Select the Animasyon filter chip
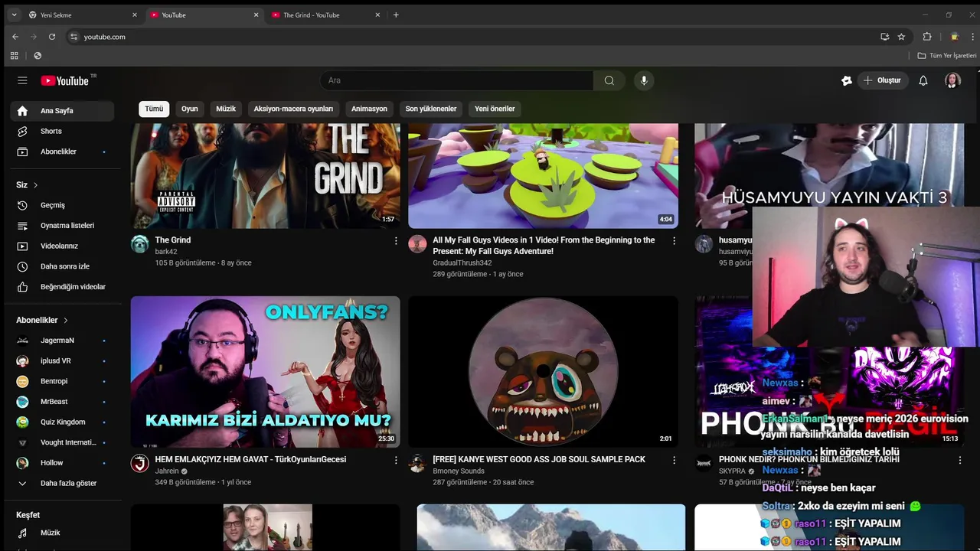 [369, 109]
